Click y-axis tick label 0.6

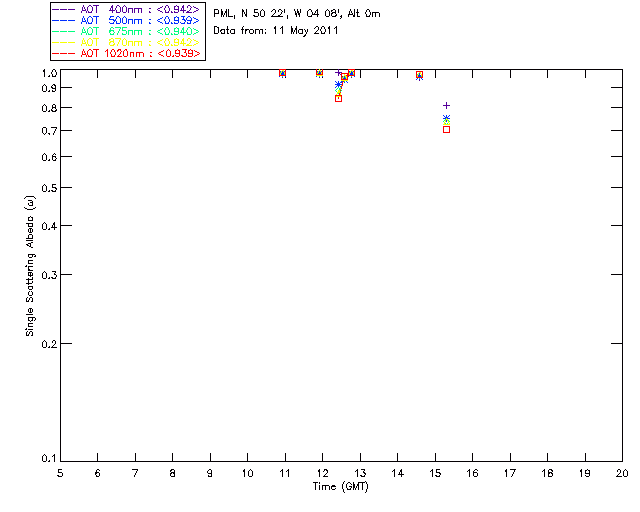(49, 157)
